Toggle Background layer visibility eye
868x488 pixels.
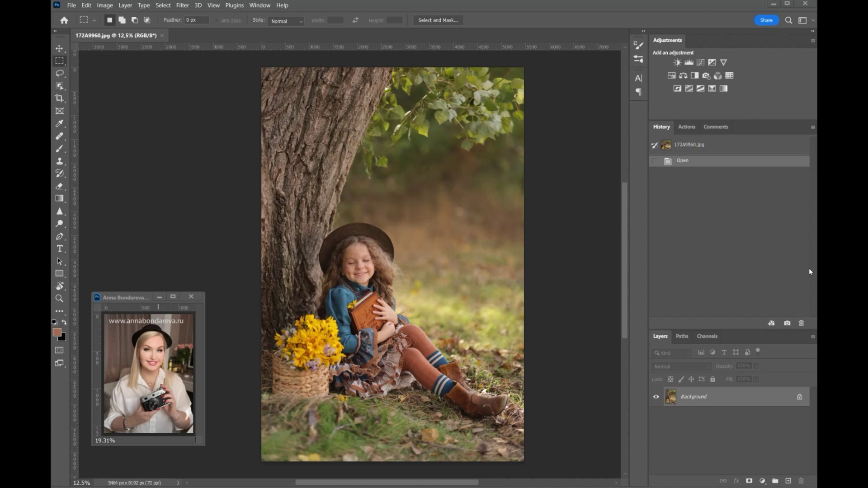[x=656, y=397]
